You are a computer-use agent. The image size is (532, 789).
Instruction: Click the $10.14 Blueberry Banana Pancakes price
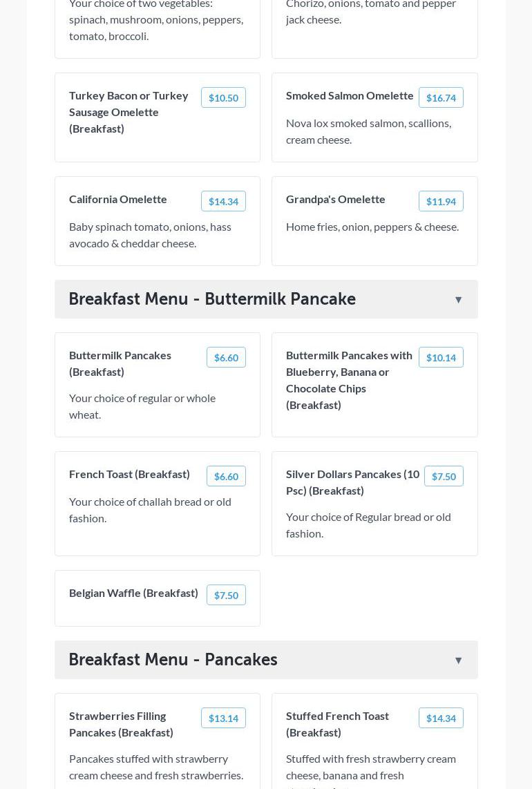click(x=441, y=358)
